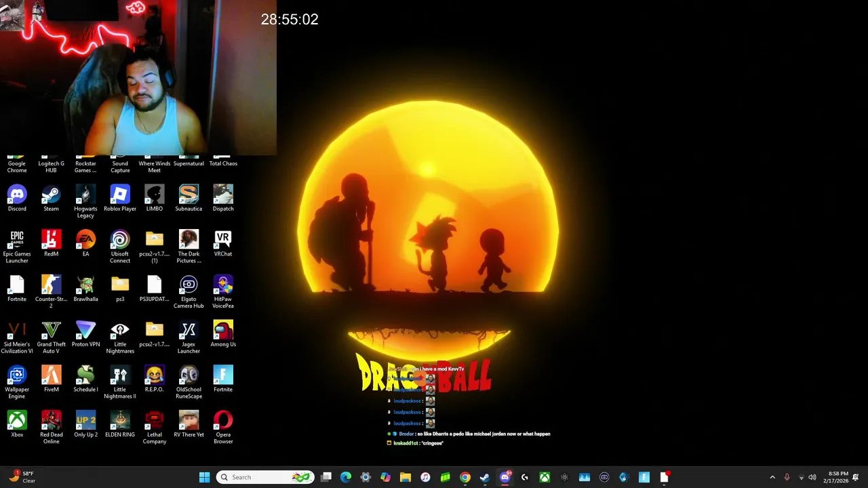Open Fortnite shortcut with blue F icon
Image resolution: width=868 pixels, height=488 pixels.
click(223, 380)
